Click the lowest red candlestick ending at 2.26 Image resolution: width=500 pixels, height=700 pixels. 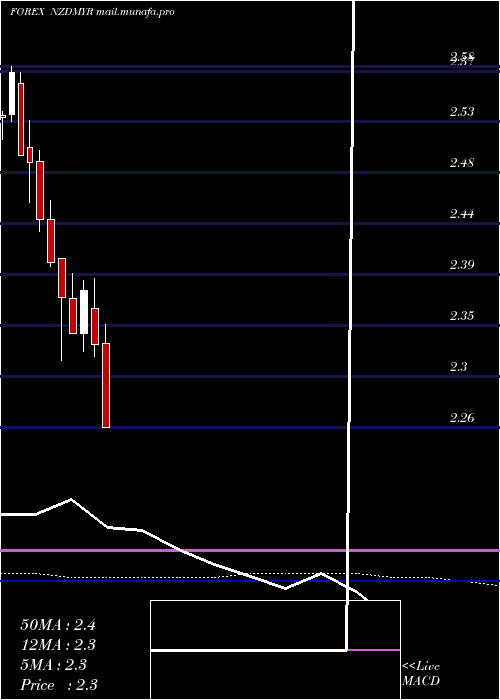106,385
